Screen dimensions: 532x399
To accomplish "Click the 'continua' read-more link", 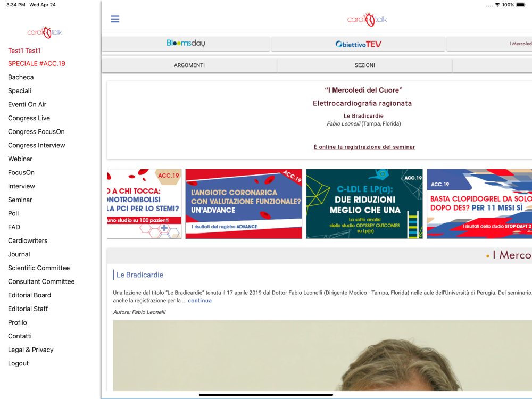I will tap(200, 300).
